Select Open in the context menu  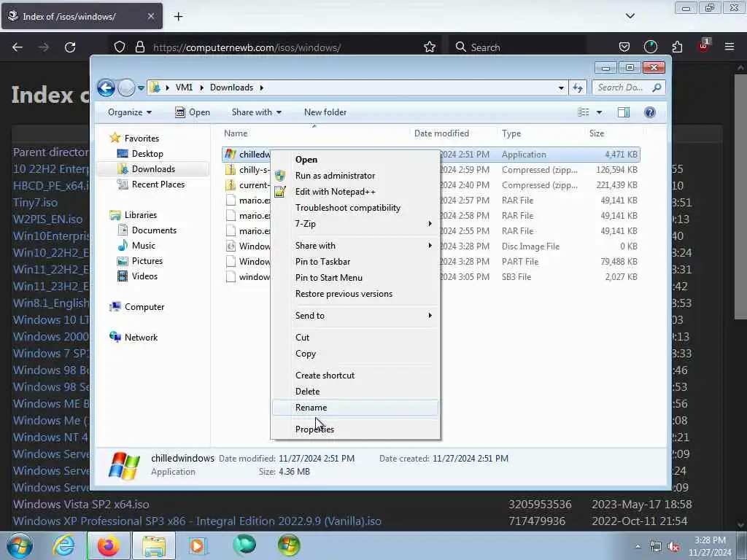pyautogui.click(x=355, y=160)
